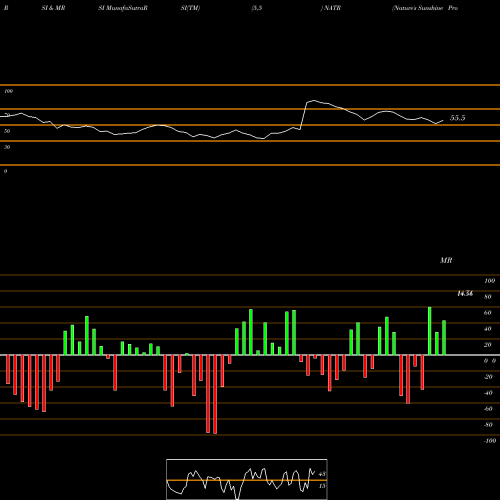The width and height of the screenshot is (500, 500).
Task: Click the 'SI & MR' header label
Action: coord(53,8)
